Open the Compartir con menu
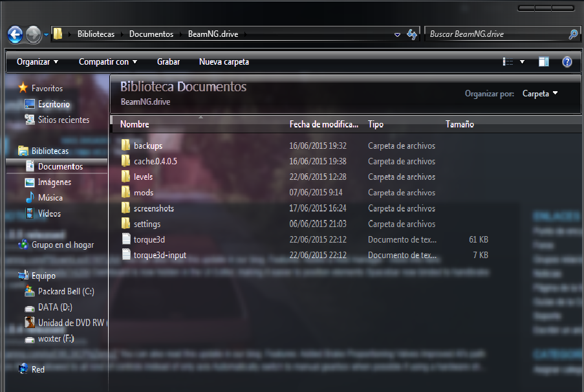 [107, 62]
